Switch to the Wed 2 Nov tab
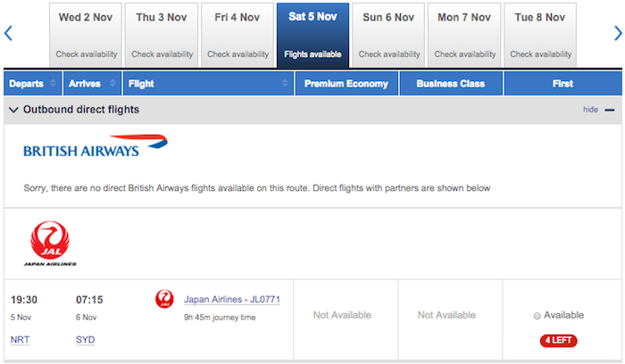The height and width of the screenshot is (364, 625). (86, 35)
